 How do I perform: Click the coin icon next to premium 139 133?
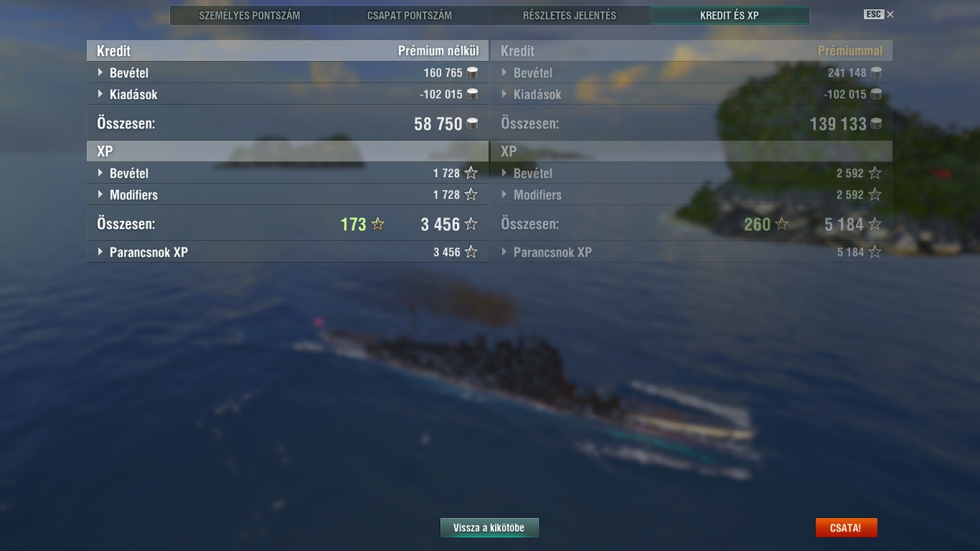tap(876, 123)
